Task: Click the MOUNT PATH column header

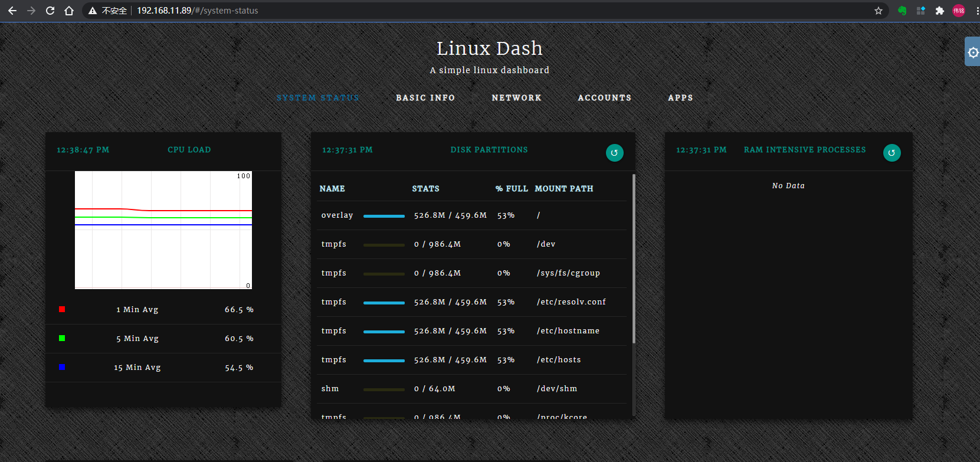Action: pyautogui.click(x=564, y=189)
